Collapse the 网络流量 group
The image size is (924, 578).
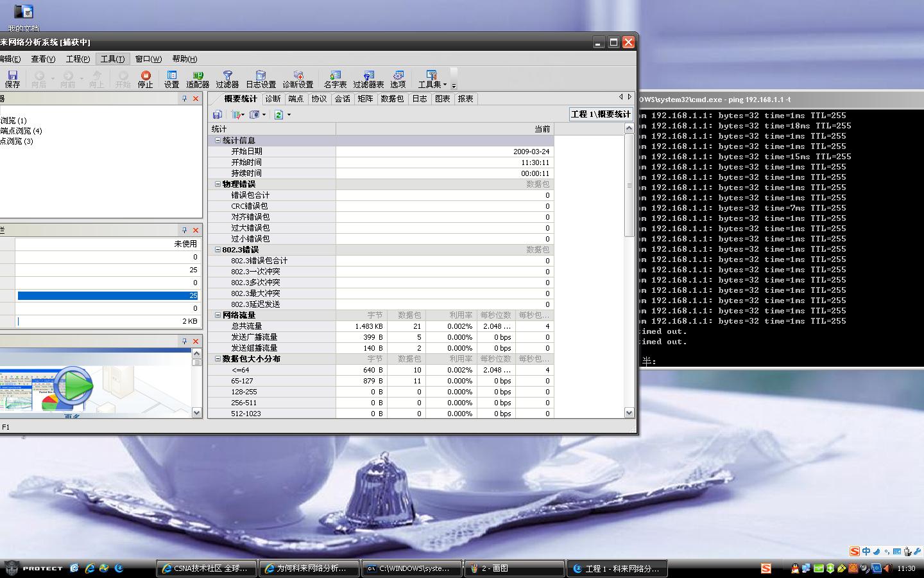(x=218, y=315)
